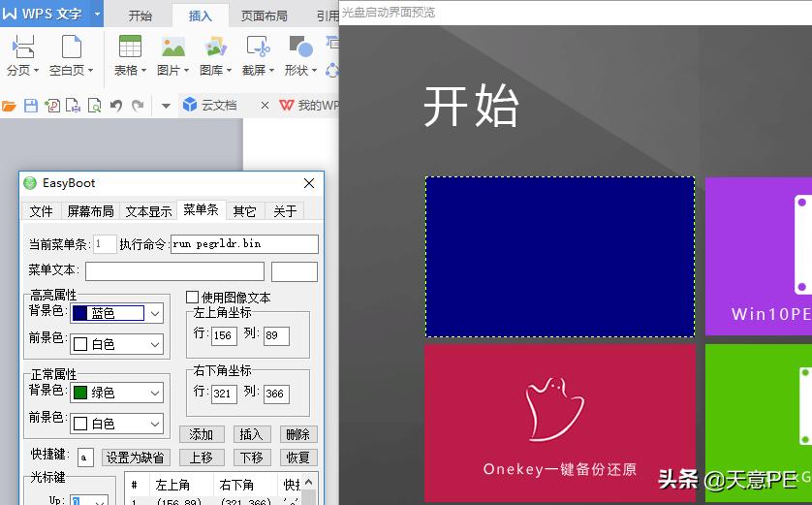Click the 下移 button
This screenshot has height=505, width=812.
(251, 458)
